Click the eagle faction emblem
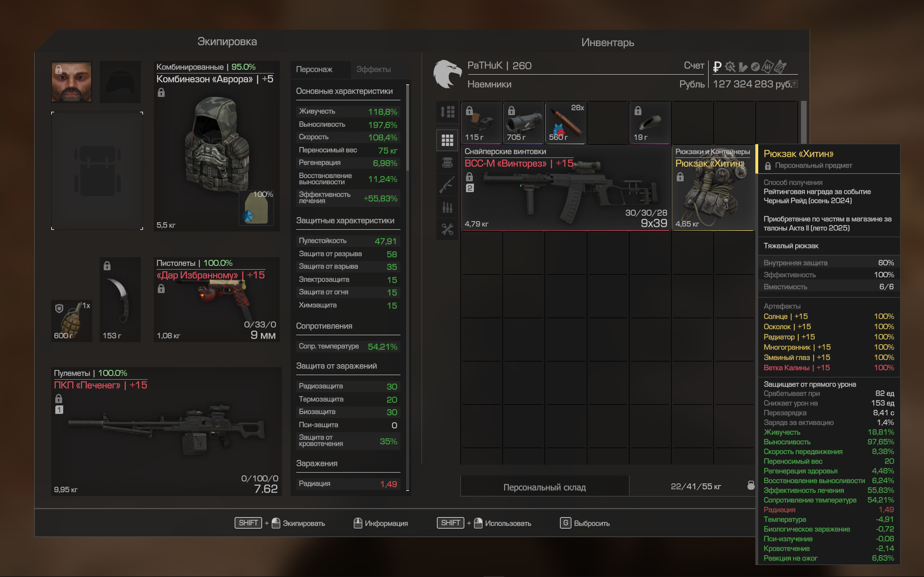This screenshot has width=924, height=577. tap(447, 74)
